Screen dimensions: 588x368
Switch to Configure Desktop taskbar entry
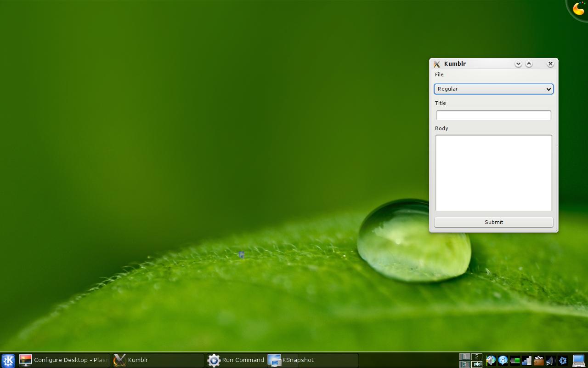coord(64,360)
